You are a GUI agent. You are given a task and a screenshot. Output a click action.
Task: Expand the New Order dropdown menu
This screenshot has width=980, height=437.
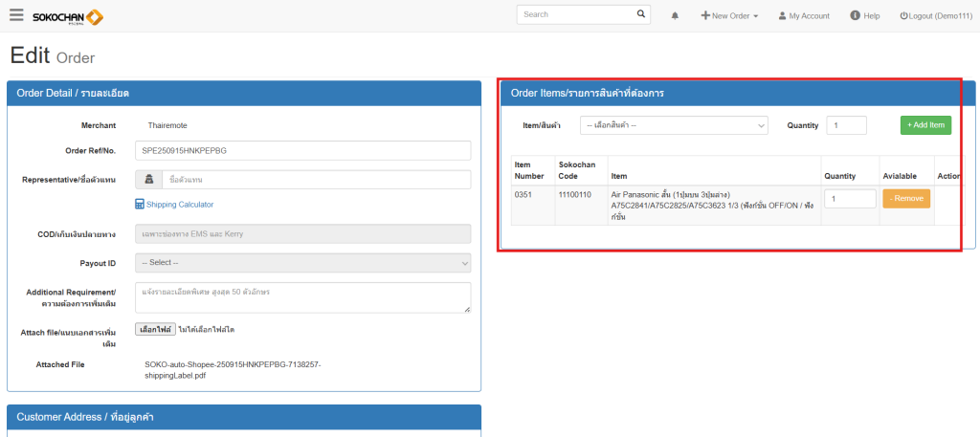click(x=729, y=16)
